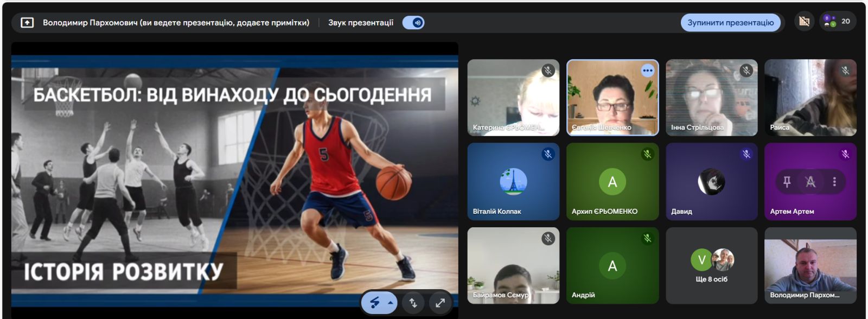The height and width of the screenshot is (319, 868).
Task: Click the shared basketball presentation slide
Action: point(234,179)
